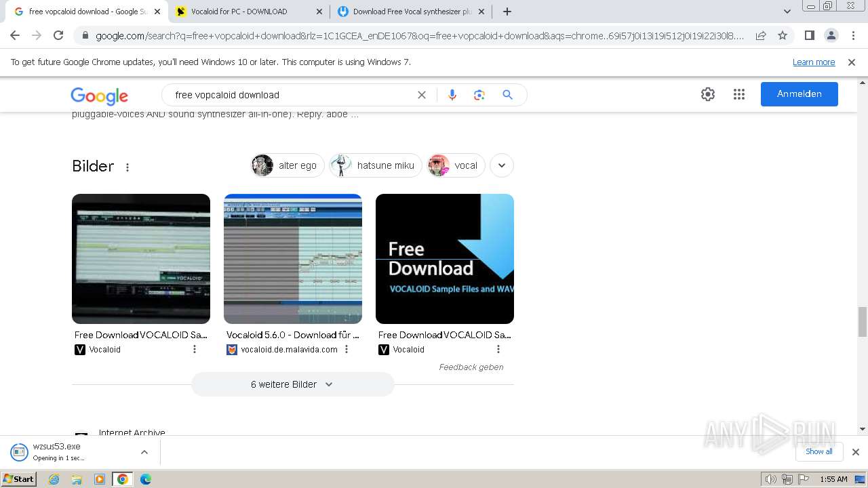Open the first Vocaloid screenshot thumbnail

(x=141, y=259)
